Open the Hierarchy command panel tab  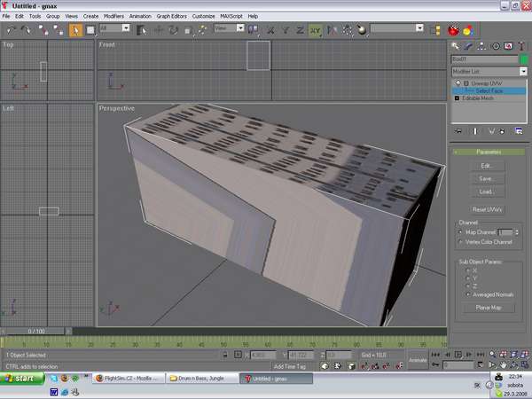click(x=482, y=45)
